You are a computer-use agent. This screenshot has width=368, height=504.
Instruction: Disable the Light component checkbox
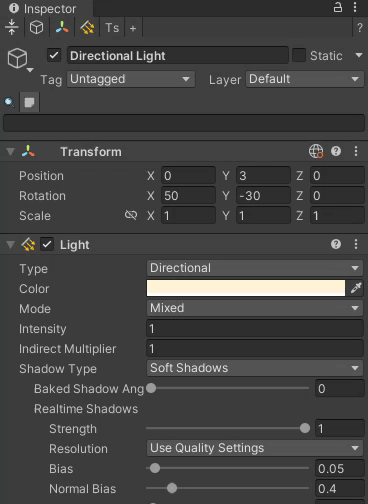click(x=47, y=245)
